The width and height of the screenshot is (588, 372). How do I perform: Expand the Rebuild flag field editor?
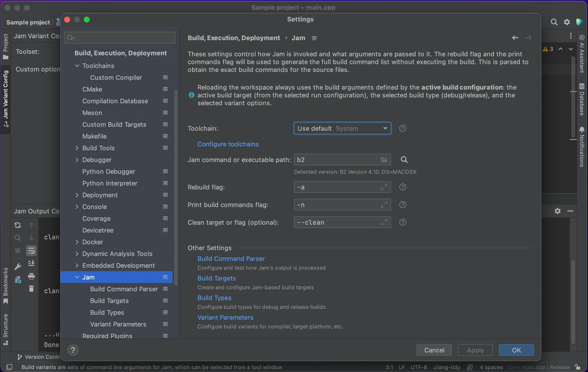click(384, 187)
